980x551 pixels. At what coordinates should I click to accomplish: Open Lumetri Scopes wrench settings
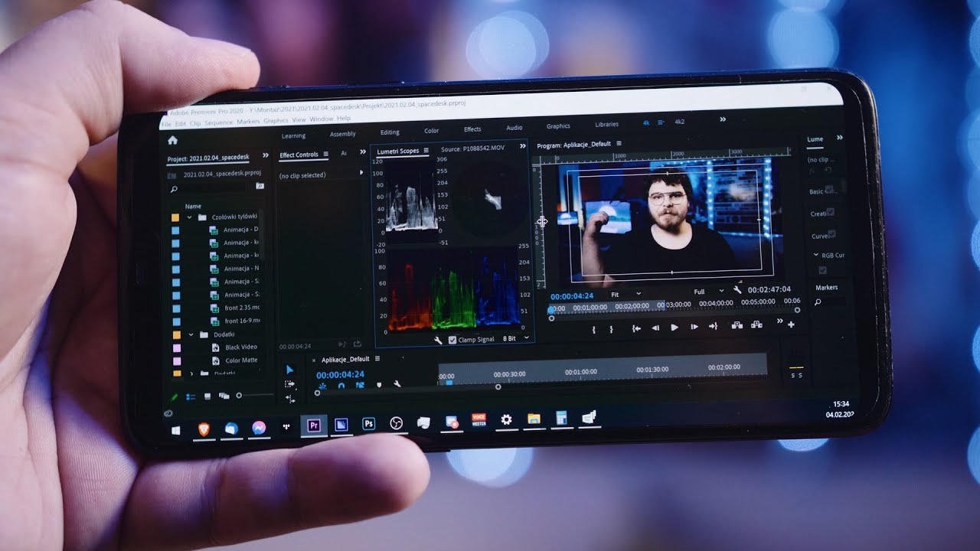click(438, 340)
